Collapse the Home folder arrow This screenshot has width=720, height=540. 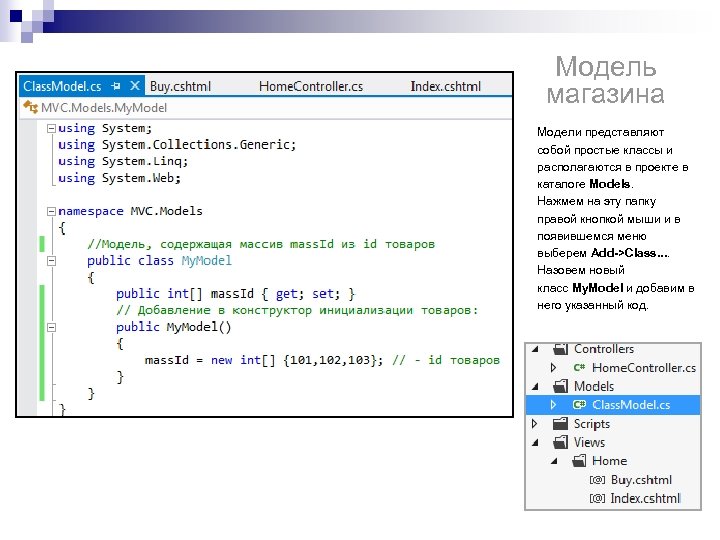pyautogui.click(x=554, y=461)
